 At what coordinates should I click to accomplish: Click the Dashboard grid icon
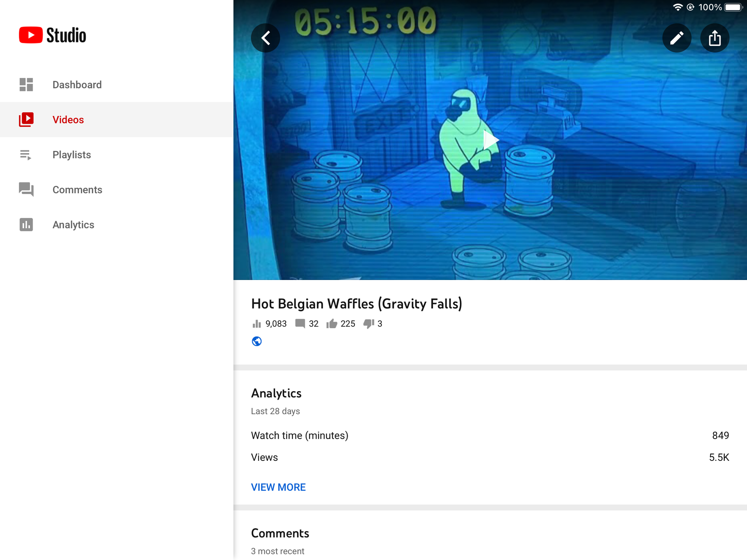(26, 84)
